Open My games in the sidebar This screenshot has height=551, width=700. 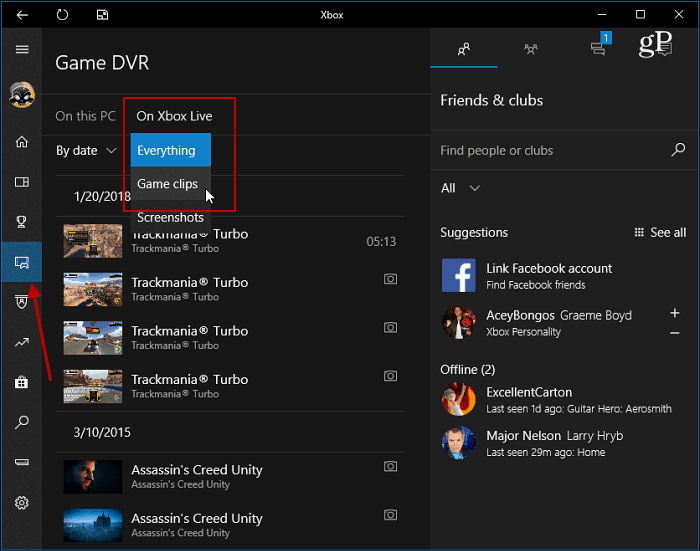pos(22,182)
